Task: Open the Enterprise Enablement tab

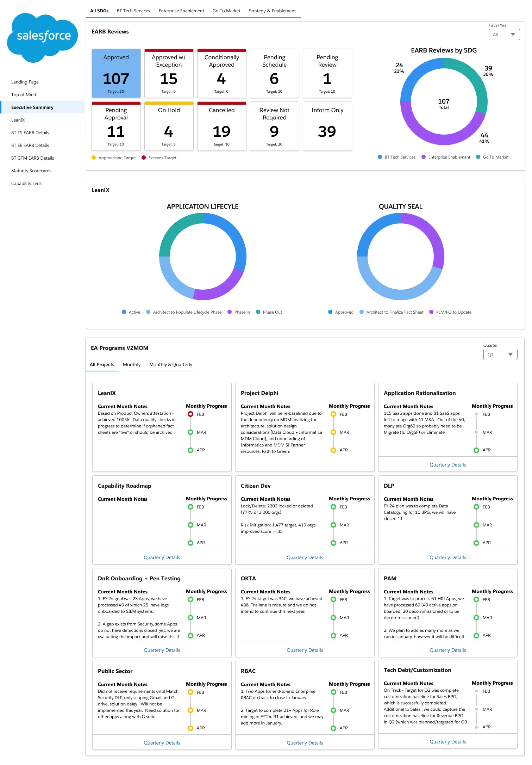Action: coord(181,11)
